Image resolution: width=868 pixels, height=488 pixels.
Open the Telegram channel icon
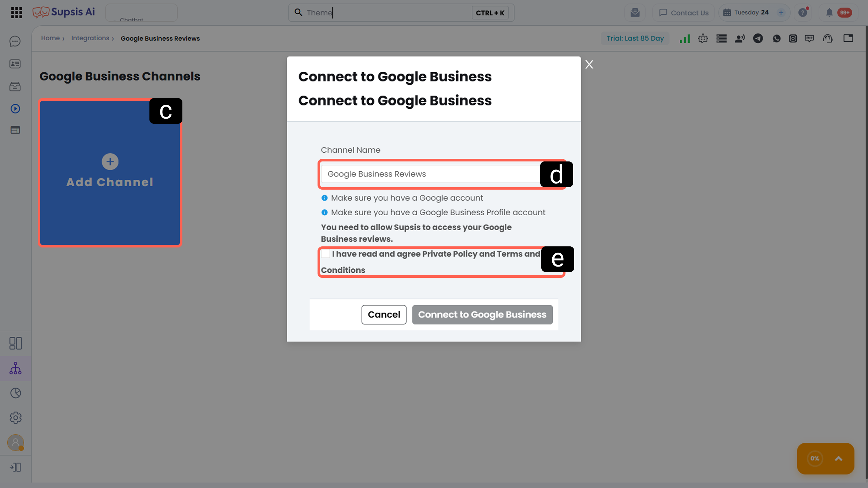coord(758,38)
